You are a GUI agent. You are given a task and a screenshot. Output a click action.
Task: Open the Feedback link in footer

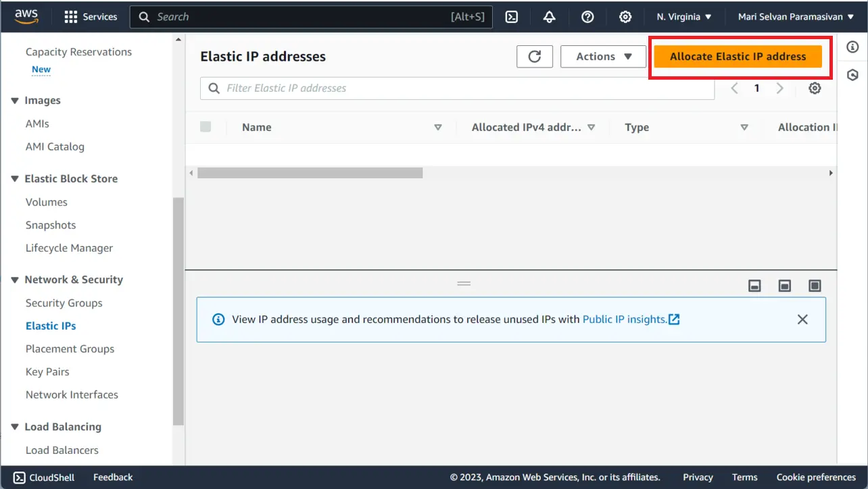113,478
